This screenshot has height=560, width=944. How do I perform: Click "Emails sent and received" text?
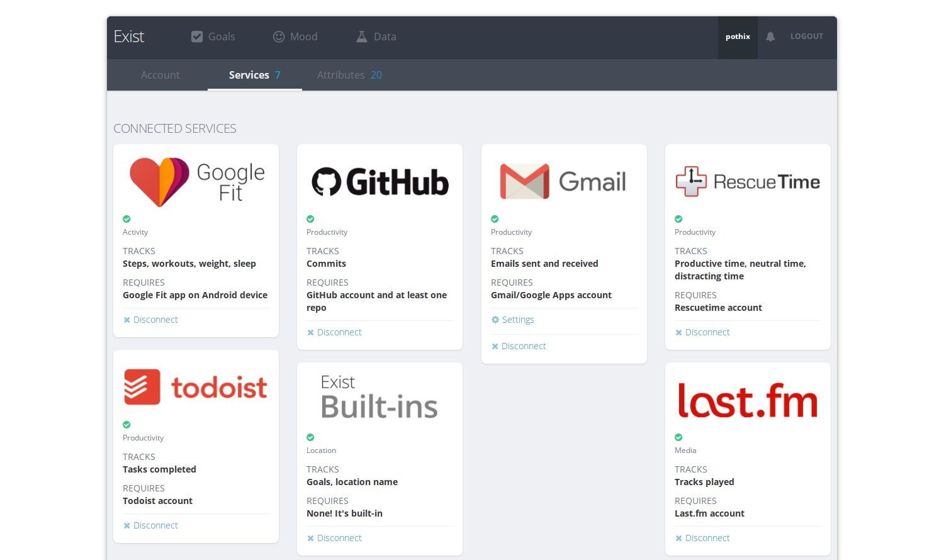[x=544, y=264]
